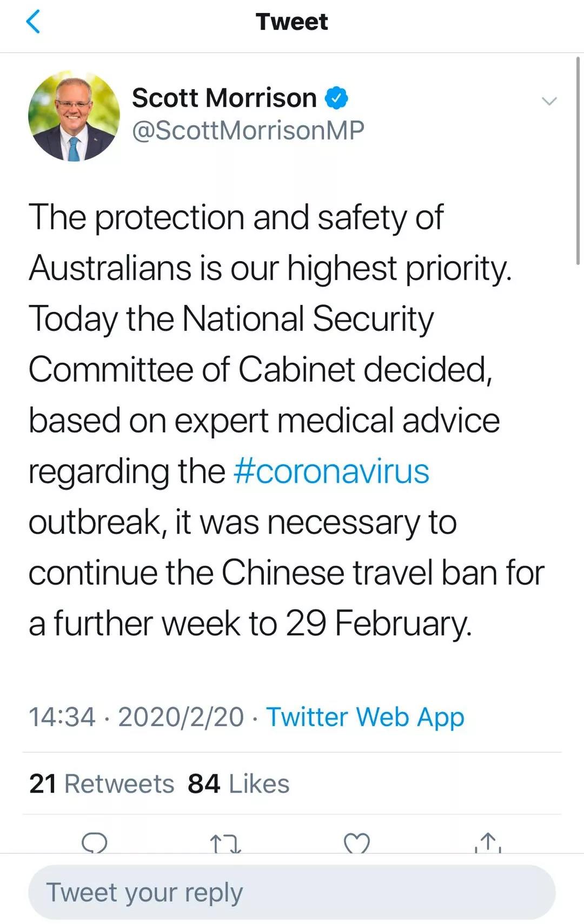
Task: Tap the reply speech bubble icon
Action: pos(95,842)
